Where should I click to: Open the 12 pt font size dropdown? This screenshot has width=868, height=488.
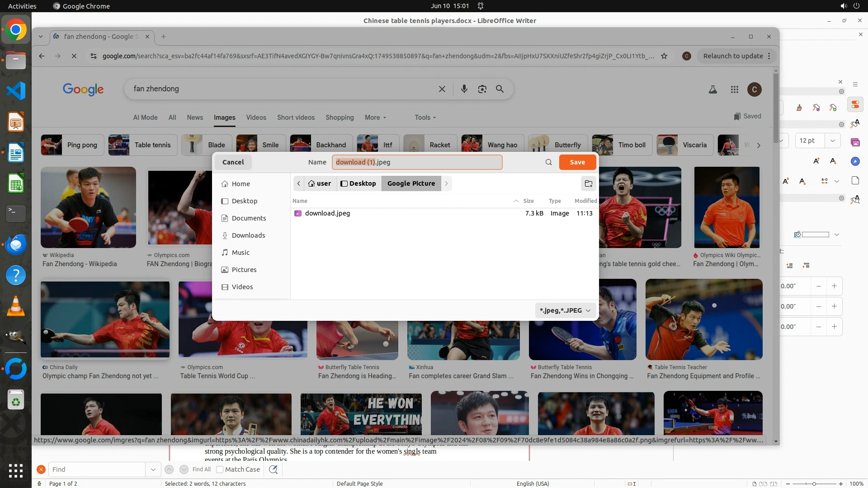(x=832, y=141)
